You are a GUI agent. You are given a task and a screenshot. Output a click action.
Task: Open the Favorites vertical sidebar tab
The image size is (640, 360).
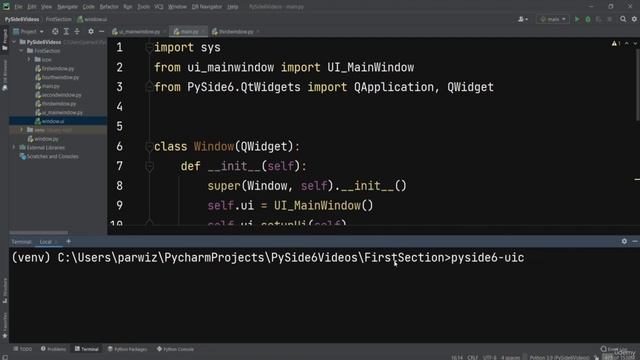[4, 325]
